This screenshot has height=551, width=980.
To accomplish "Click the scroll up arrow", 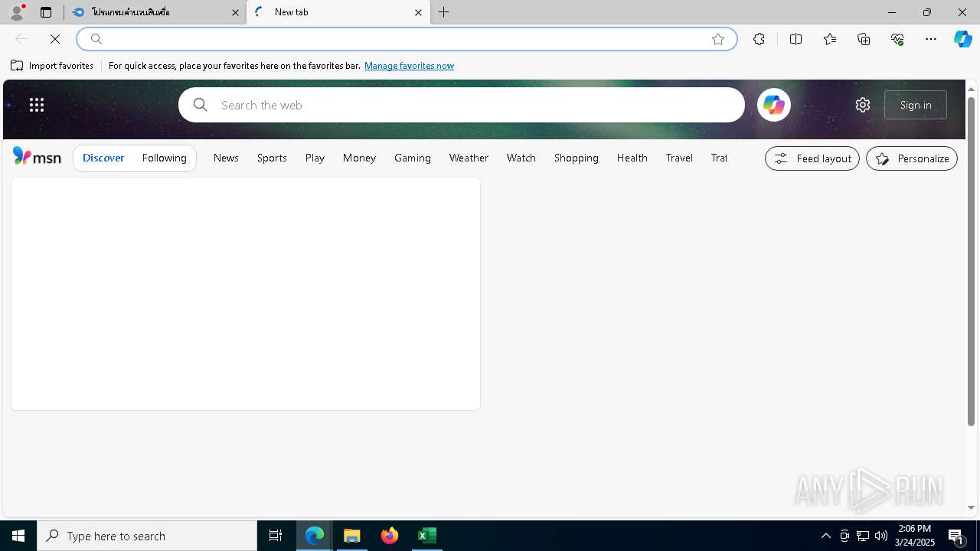I will pos(971,89).
